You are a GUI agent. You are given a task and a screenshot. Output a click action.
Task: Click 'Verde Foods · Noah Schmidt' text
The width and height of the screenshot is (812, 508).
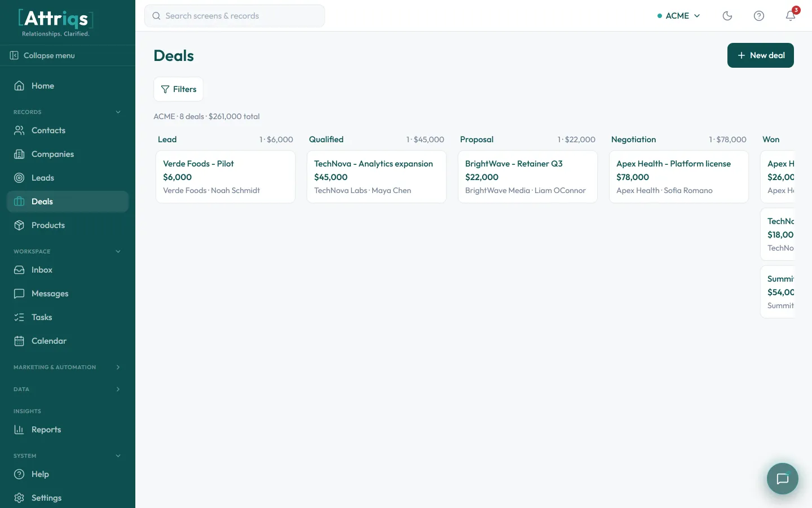(x=211, y=191)
